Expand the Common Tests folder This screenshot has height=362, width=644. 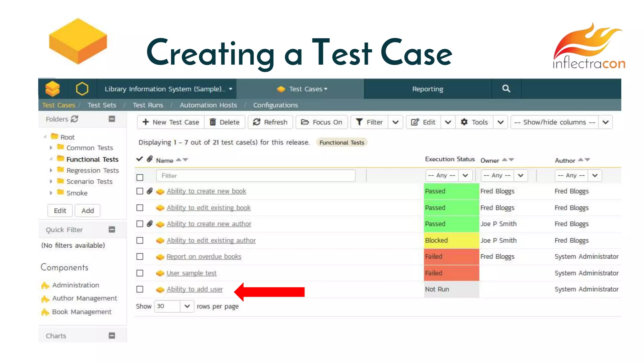(51, 148)
